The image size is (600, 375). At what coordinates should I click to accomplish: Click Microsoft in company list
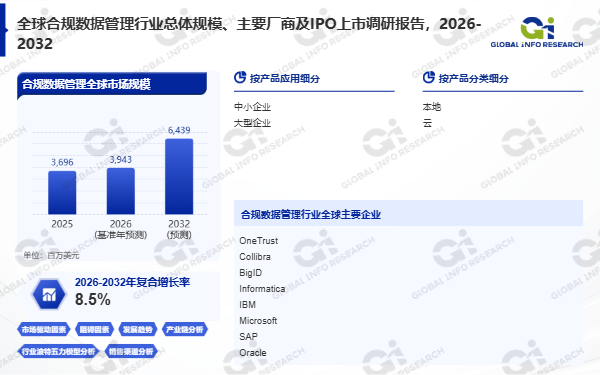tap(258, 321)
